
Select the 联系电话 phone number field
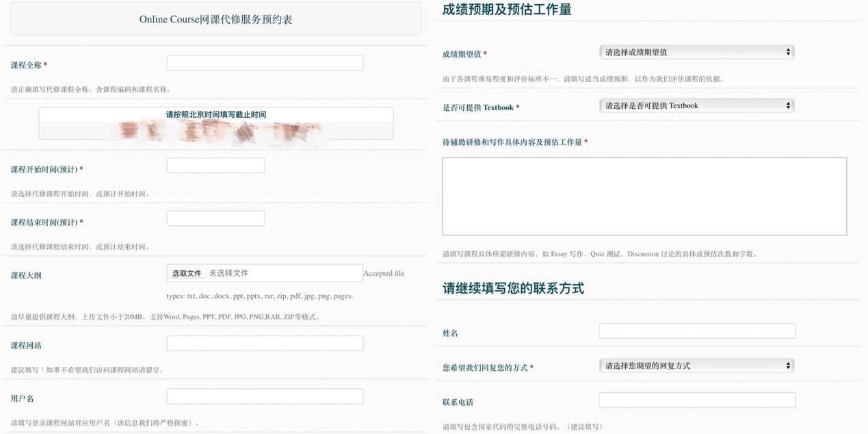[x=696, y=399]
